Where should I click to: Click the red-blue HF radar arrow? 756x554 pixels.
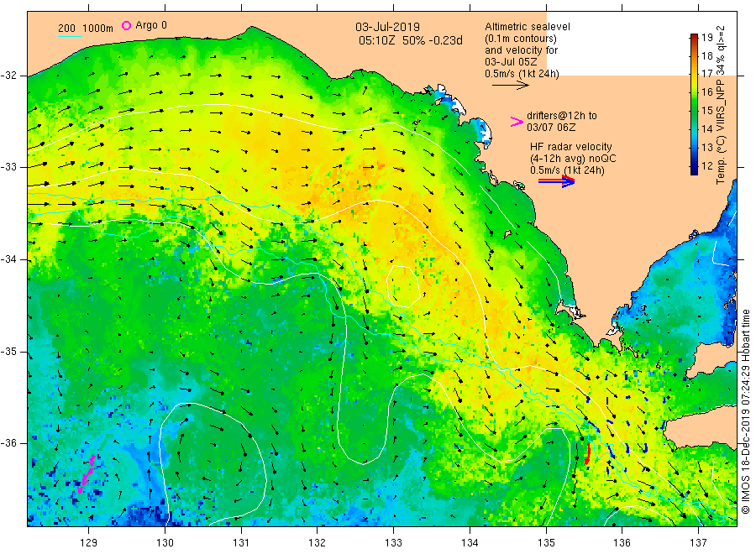[x=556, y=181]
